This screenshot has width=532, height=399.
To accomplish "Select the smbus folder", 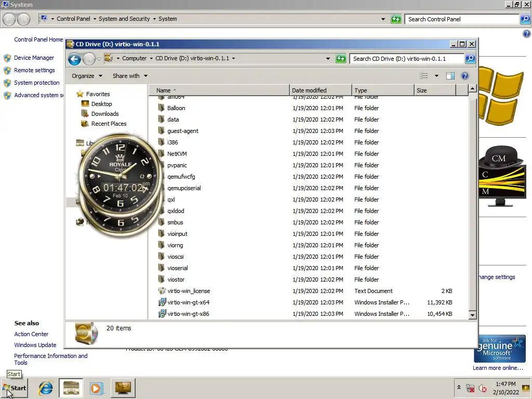I will click(175, 222).
